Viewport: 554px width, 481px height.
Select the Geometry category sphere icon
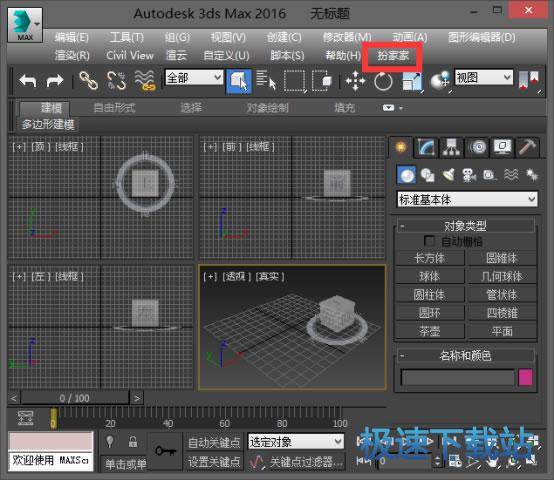(406, 175)
